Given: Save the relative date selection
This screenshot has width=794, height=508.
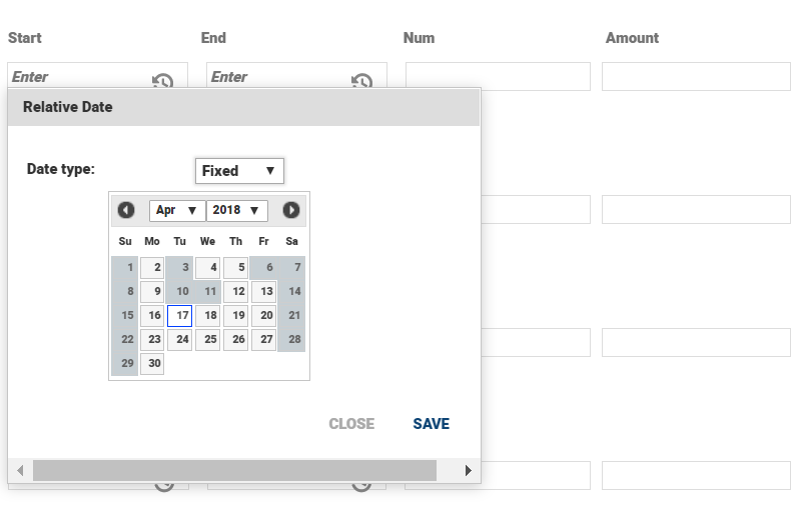Looking at the screenshot, I should click(x=431, y=424).
